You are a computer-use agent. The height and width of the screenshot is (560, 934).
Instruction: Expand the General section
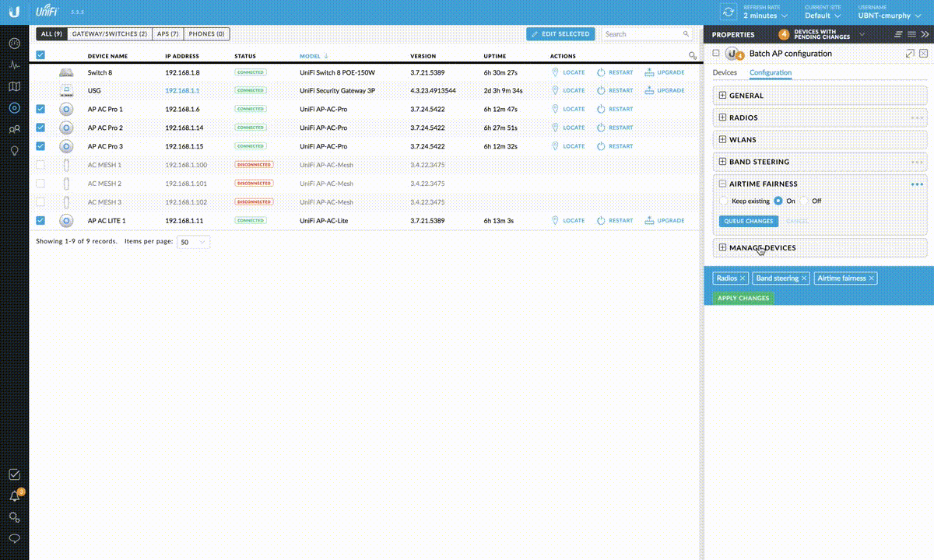(x=722, y=96)
